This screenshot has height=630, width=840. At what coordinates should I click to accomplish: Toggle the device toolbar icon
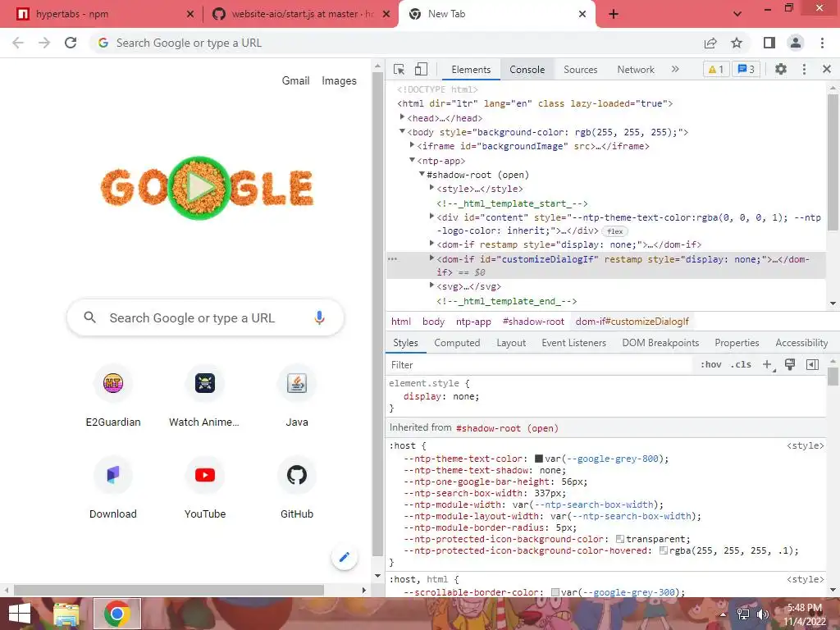[x=421, y=69]
